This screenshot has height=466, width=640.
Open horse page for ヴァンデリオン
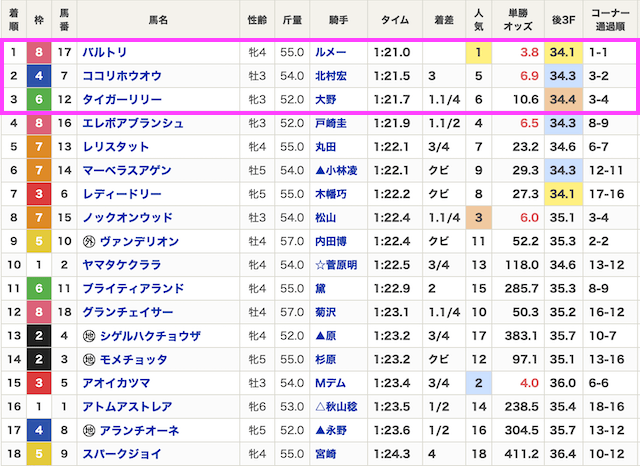click(139, 242)
